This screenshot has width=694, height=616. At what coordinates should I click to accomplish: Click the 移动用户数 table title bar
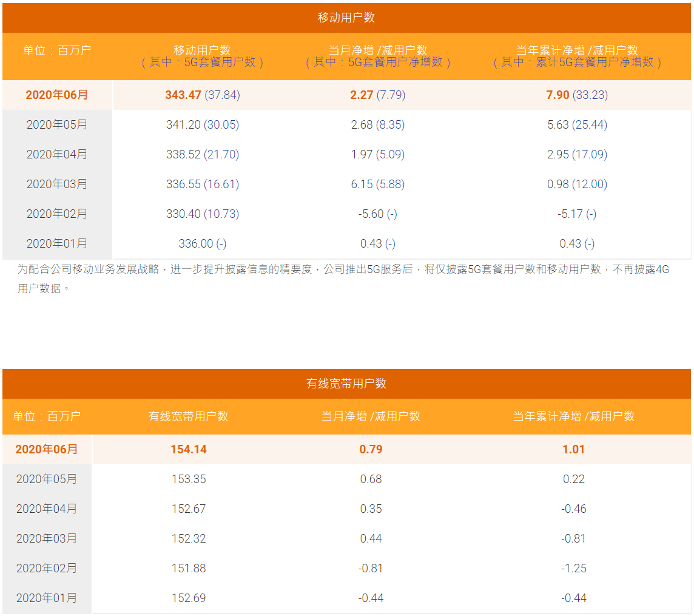346,18
